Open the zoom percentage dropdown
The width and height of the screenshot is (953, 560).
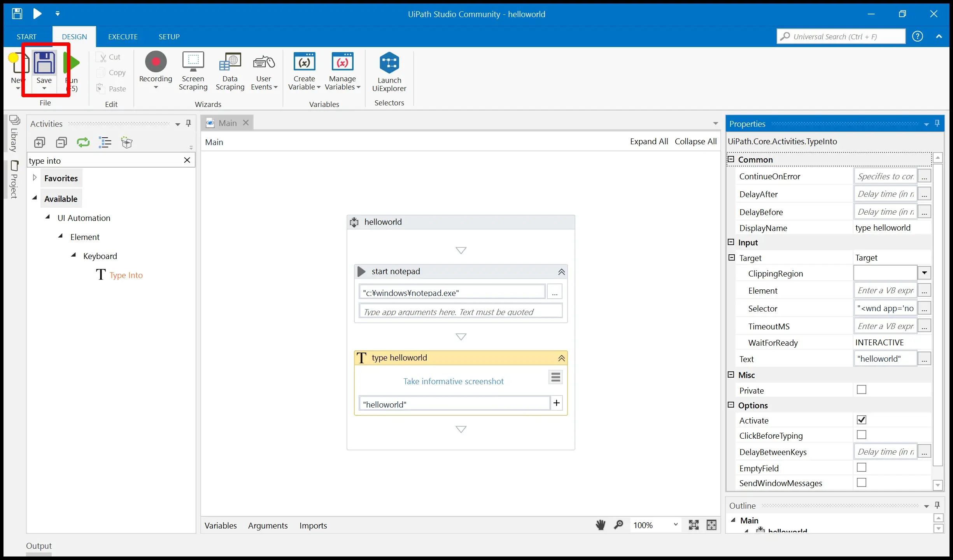[676, 525]
